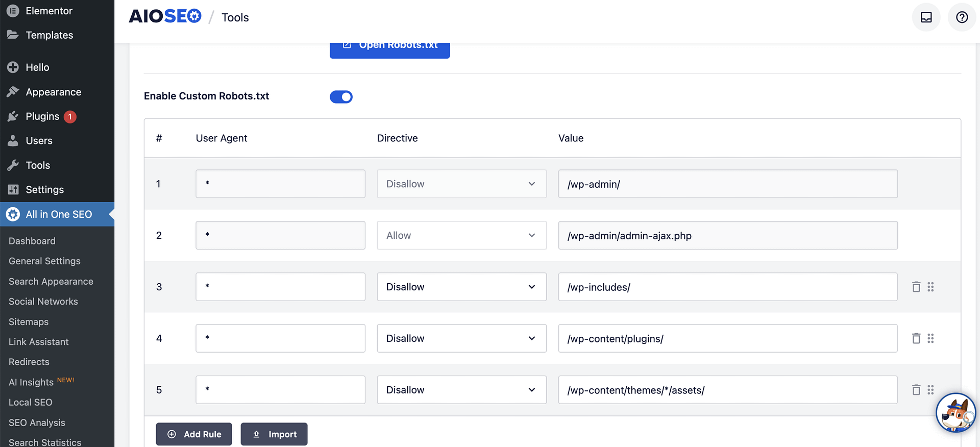Open the Directive dropdown for rule 5

(x=461, y=390)
